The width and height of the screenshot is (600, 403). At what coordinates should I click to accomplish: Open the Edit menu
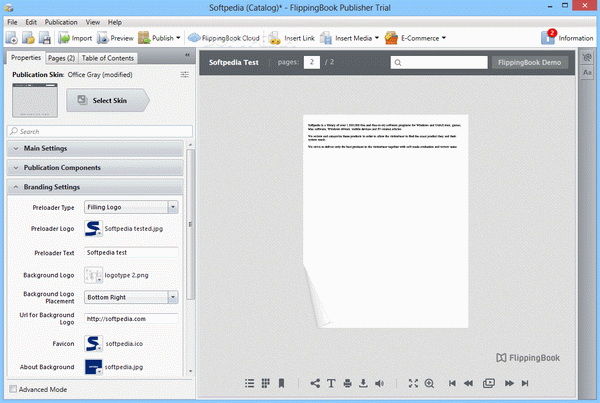tap(31, 22)
